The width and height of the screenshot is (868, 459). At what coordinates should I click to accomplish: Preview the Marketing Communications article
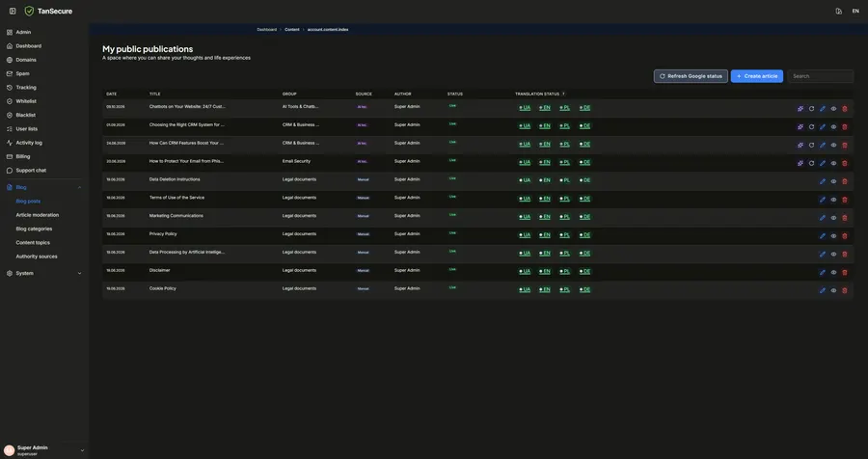(833, 218)
